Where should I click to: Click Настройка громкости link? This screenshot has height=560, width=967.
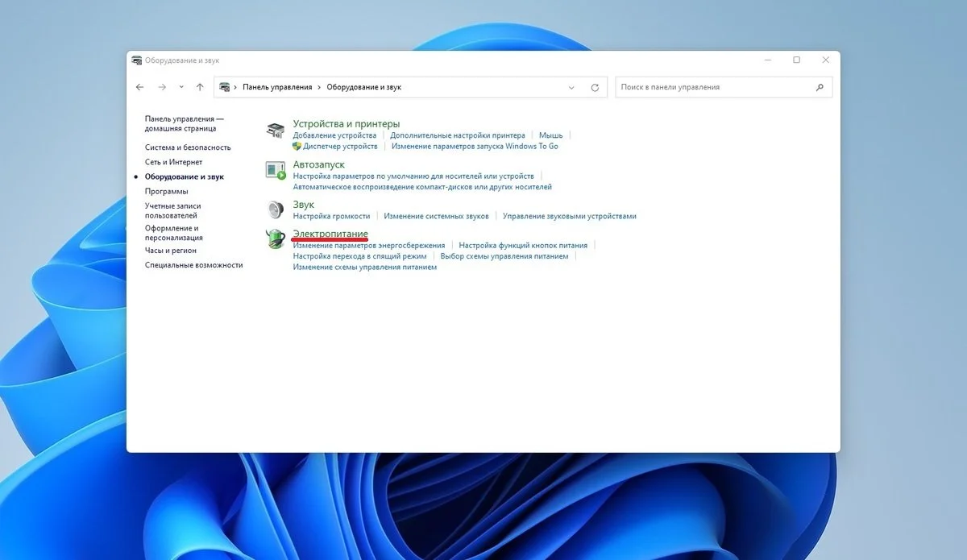click(x=332, y=216)
